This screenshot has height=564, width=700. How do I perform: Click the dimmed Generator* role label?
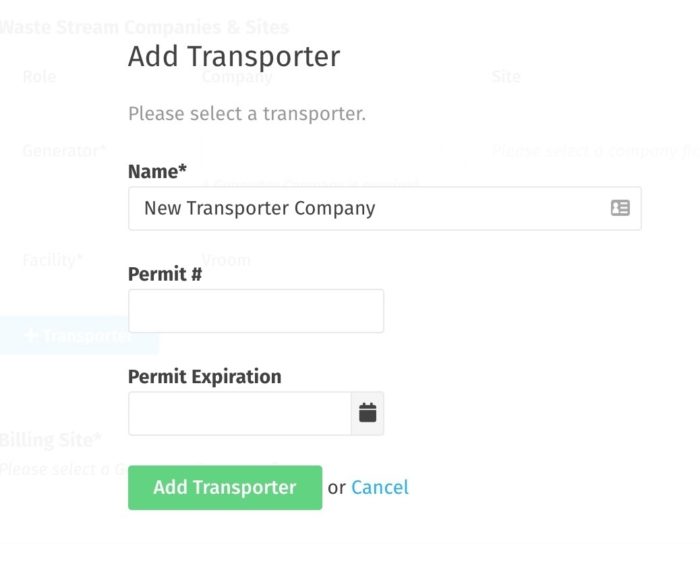[64, 151]
